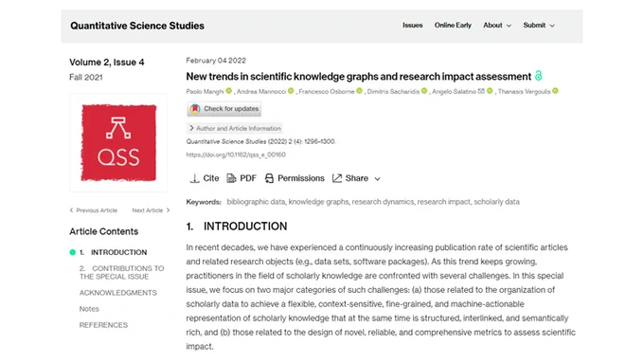Go to the Next Article
This screenshot has height=363, width=644.
pyautogui.click(x=151, y=210)
